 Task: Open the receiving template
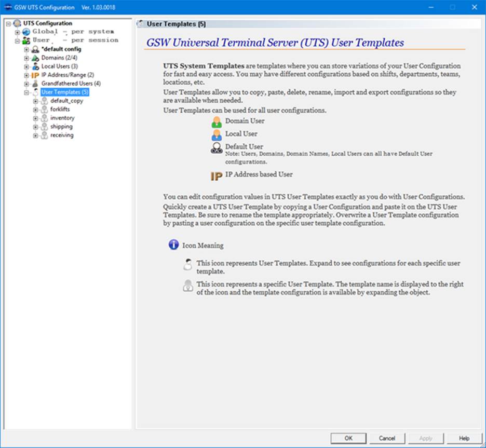tap(62, 135)
